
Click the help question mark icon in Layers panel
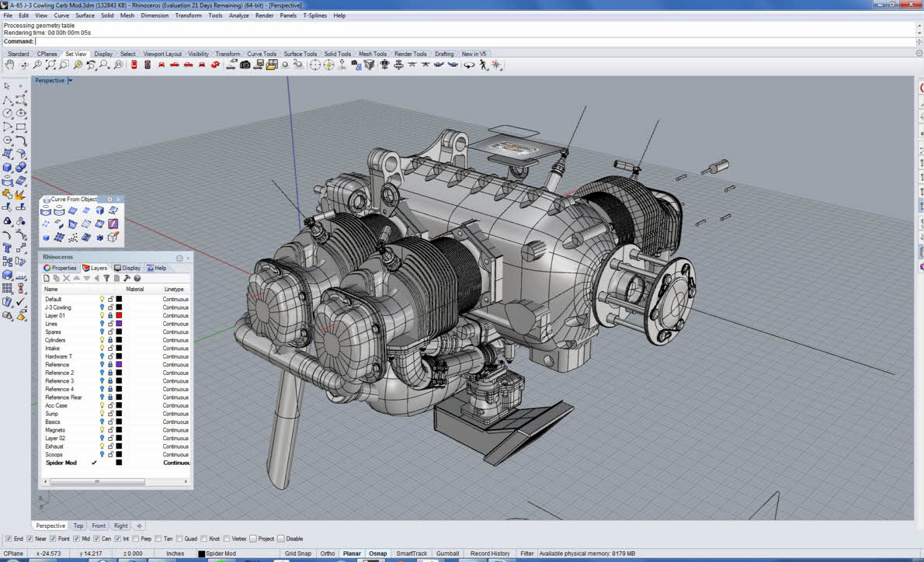(x=137, y=278)
